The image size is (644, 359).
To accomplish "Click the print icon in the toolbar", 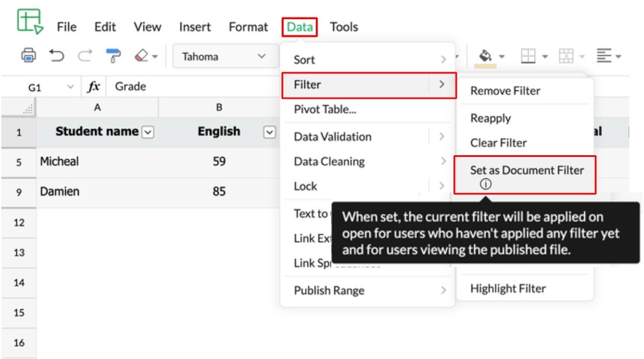I will 28,56.
